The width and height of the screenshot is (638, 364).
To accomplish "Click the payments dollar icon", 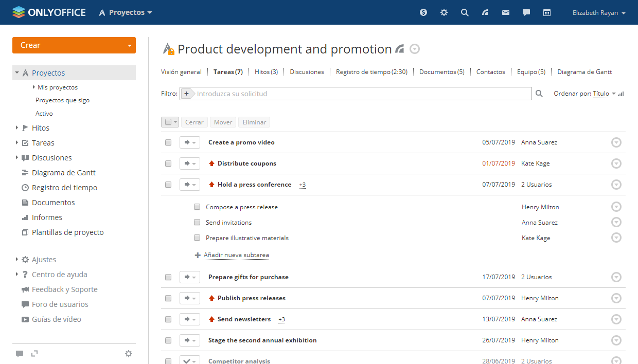I will (x=423, y=12).
